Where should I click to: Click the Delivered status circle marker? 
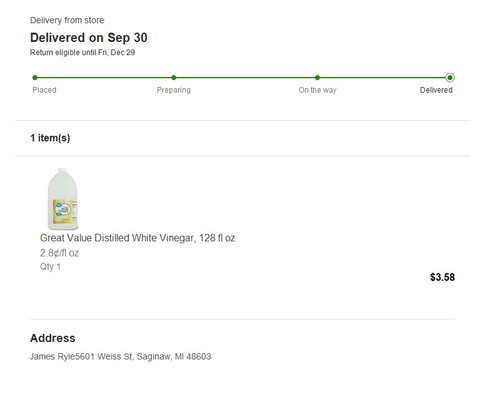(x=450, y=78)
